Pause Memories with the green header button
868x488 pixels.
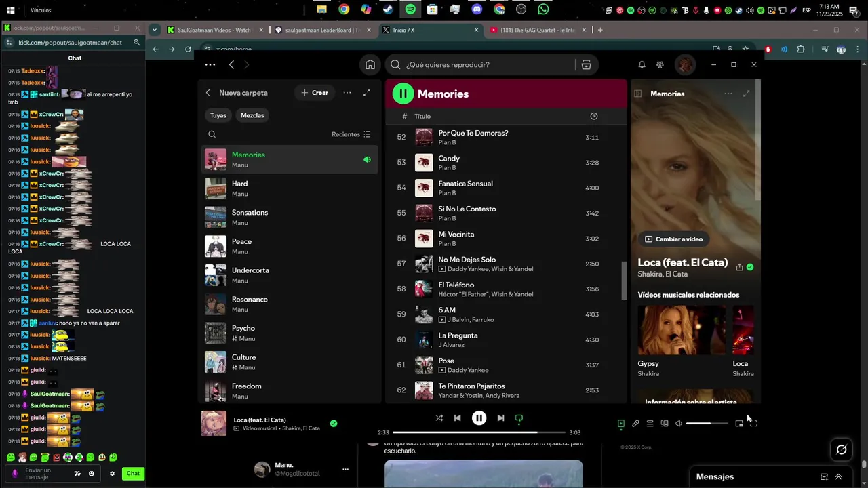(x=403, y=94)
